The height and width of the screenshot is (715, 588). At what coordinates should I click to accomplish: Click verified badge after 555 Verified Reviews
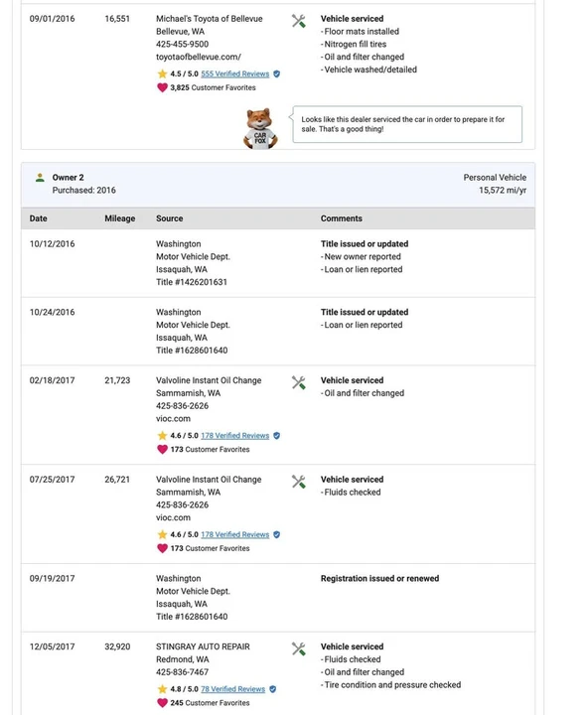pos(276,73)
